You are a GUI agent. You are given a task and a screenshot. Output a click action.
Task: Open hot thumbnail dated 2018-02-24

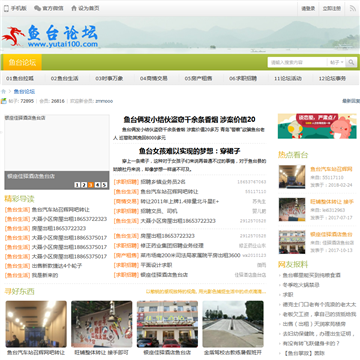pos(292,177)
